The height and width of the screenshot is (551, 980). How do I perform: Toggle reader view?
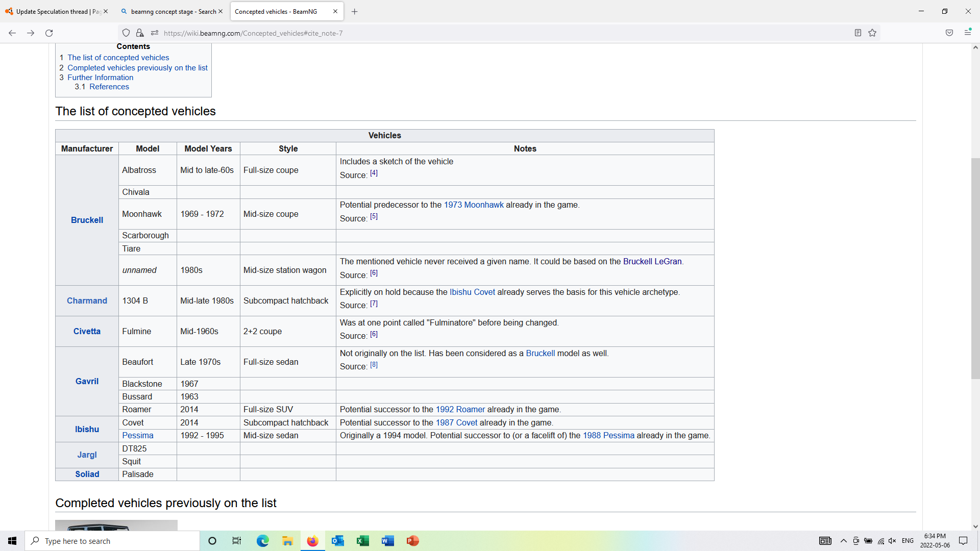pyautogui.click(x=858, y=33)
